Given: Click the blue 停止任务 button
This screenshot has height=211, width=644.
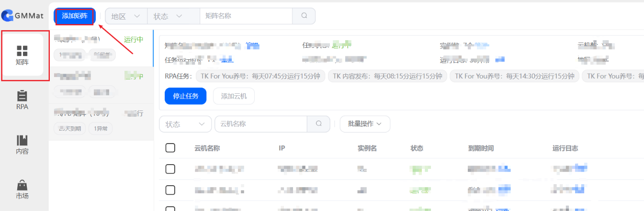Looking at the screenshot, I should (185, 96).
